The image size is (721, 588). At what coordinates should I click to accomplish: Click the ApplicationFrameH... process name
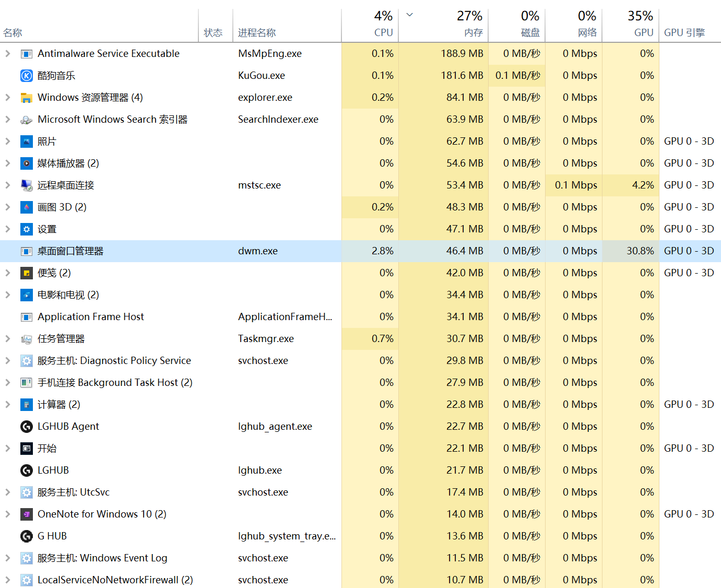pos(285,317)
